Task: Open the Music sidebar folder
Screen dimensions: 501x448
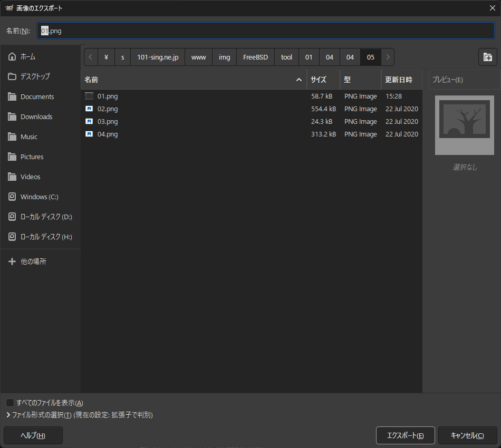Action: (x=40, y=137)
